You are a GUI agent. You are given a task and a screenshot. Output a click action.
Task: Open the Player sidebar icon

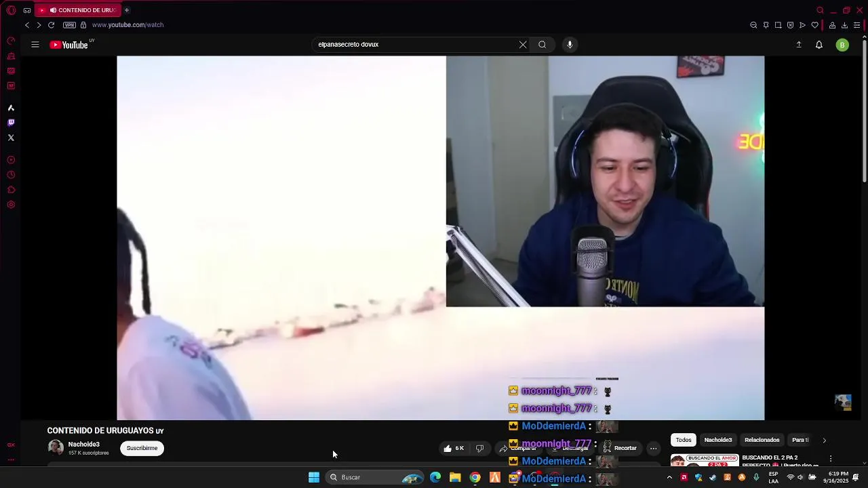pyautogui.click(x=11, y=160)
